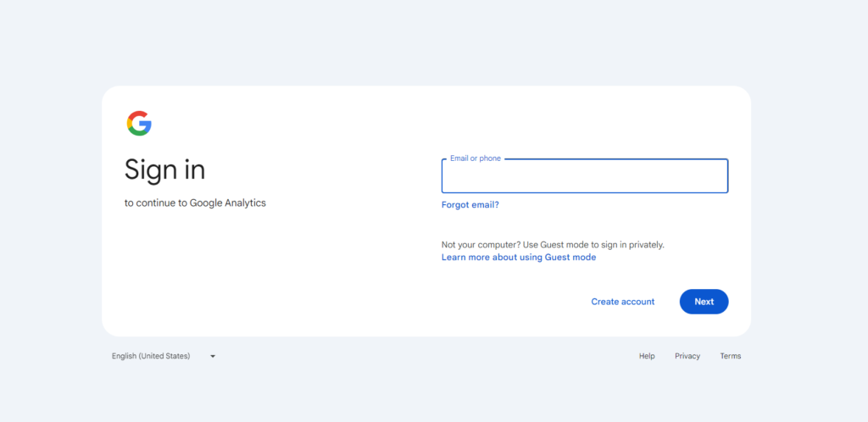Click the 'Email or phone' floating label
The width and height of the screenshot is (868, 422).
475,158
